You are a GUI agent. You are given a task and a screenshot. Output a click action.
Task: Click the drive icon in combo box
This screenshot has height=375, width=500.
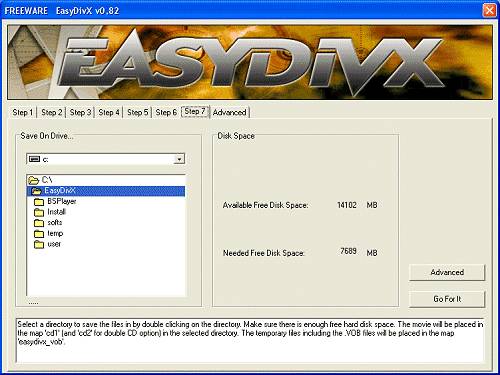(x=34, y=159)
